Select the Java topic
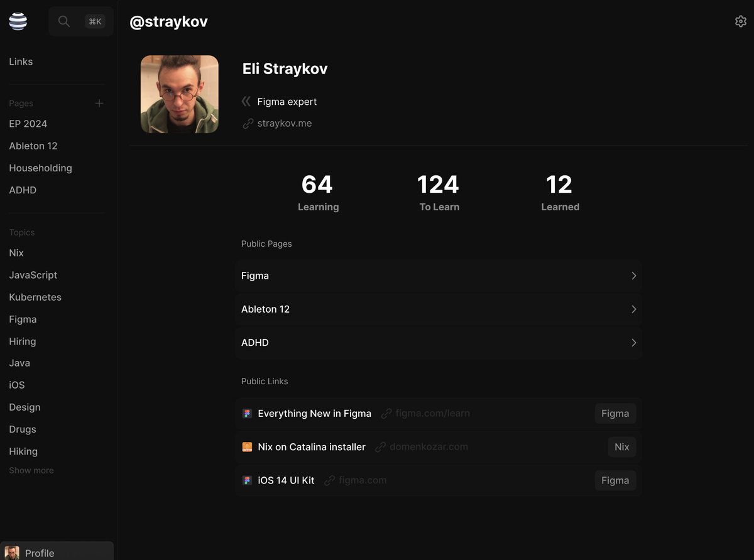Screen dimensions: 754x560 (19, 363)
